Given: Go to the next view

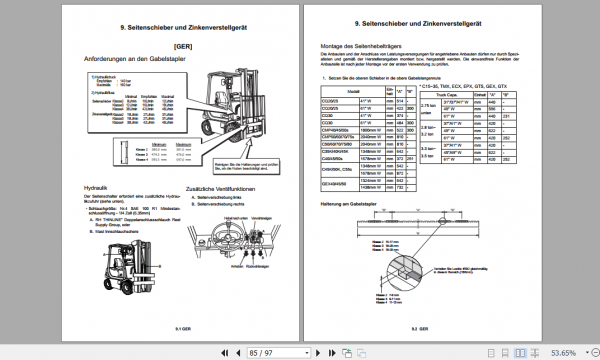Looking at the screenshot, I should (361, 353).
